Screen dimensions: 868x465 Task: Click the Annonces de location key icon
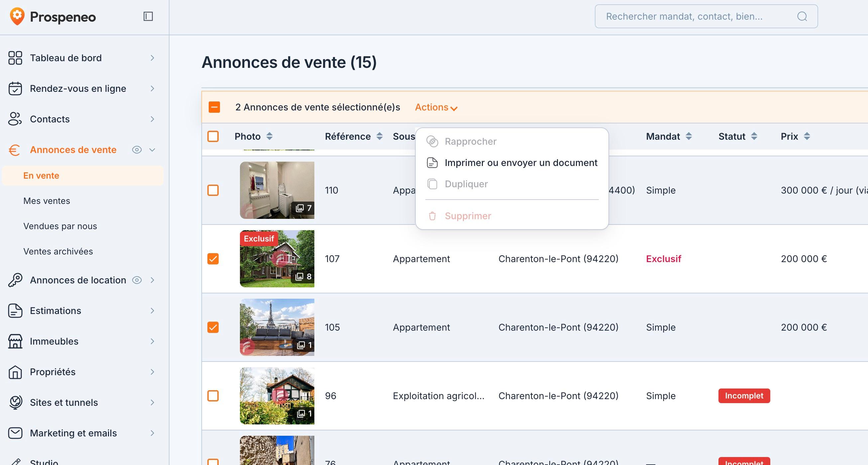tap(15, 280)
